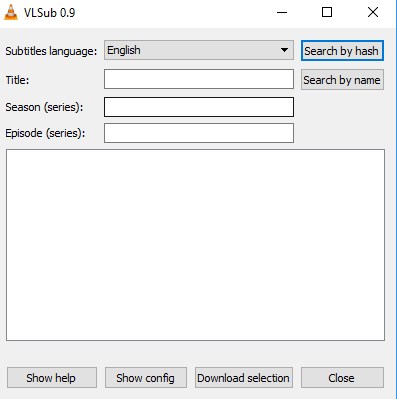Focus the Episode (series) input field
Screen dimensions: 397x399
(x=199, y=133)
